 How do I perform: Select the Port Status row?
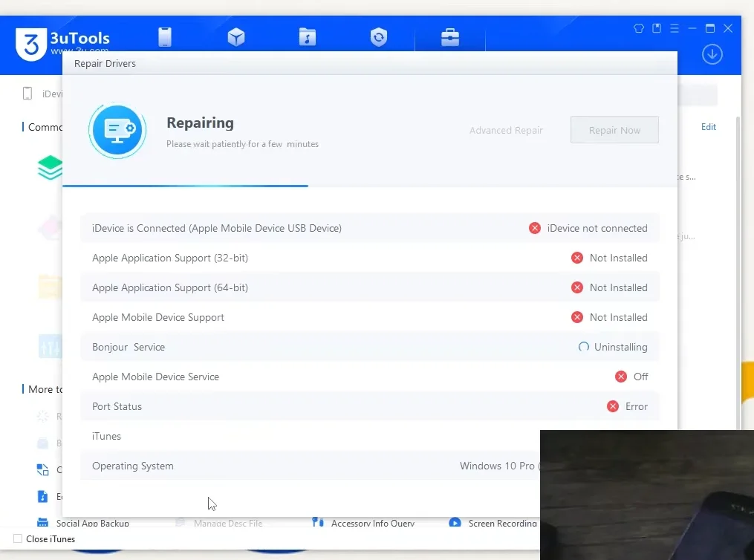pyautogui.click(x=370, y=407)
